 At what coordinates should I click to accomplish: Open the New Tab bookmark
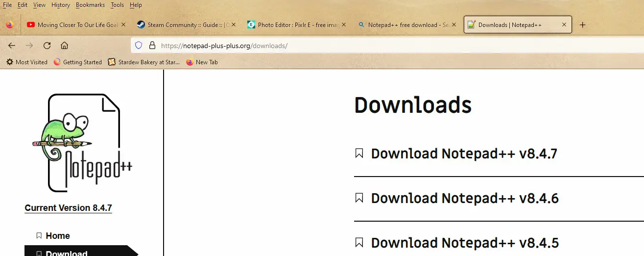tap(202, 62)
